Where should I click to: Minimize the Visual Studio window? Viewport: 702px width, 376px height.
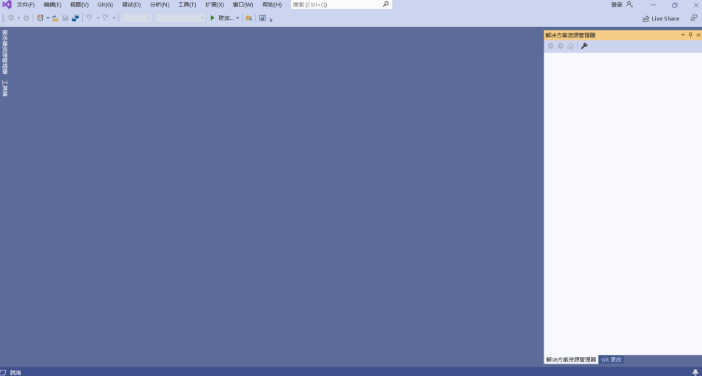pos(653,5)
